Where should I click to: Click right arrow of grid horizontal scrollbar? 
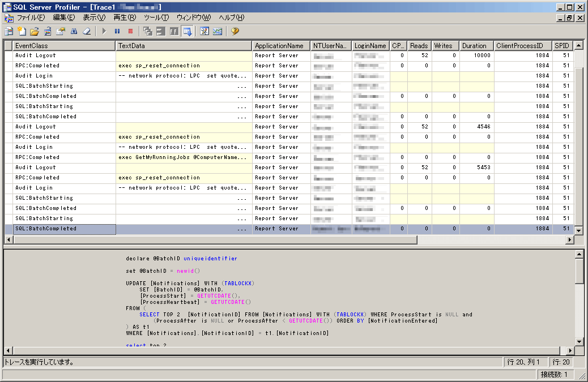coord(570,239)
